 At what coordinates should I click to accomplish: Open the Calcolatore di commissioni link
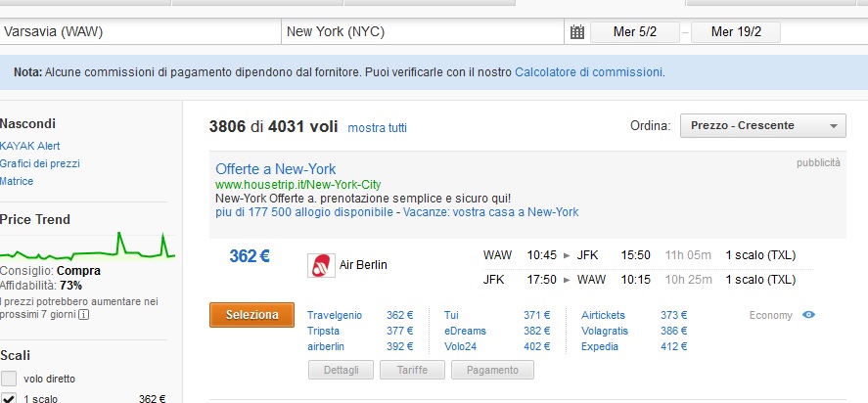(x=589, y=72)
